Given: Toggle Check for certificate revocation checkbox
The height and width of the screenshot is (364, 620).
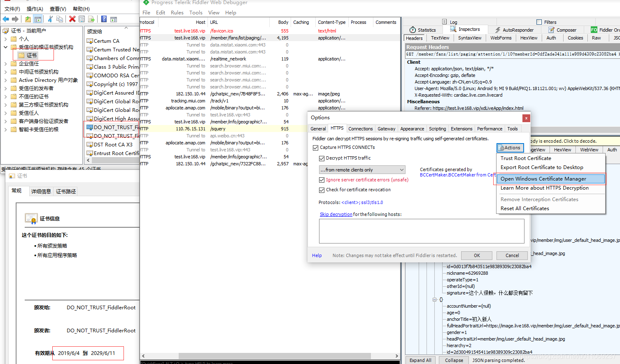Looking at the screenshot, I should coord(322,190).
